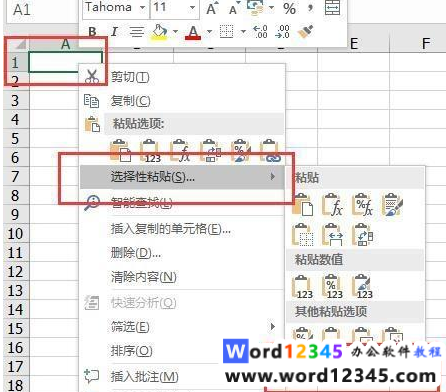Select row 10 header
The height and width of the screenshot is (392, 446).
click(x=15, y=233)
